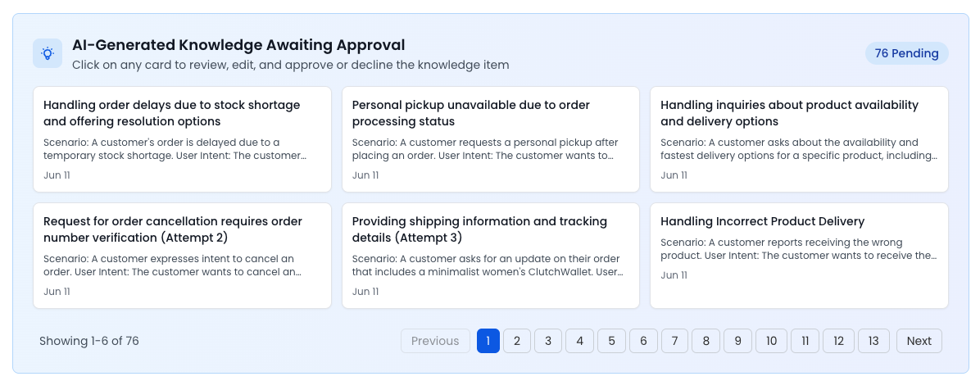Go to last page 13
This screenshot has width=980, height=381.
coord(873,341)
